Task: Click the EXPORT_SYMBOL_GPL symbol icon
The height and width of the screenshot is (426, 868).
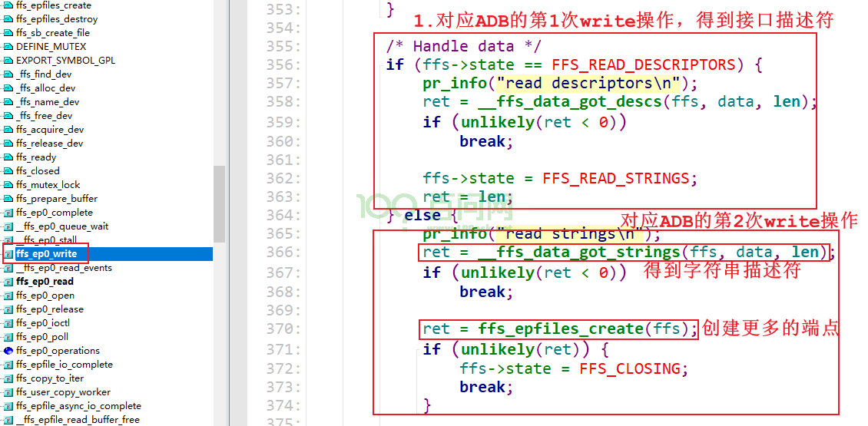Action: point(8,61)
